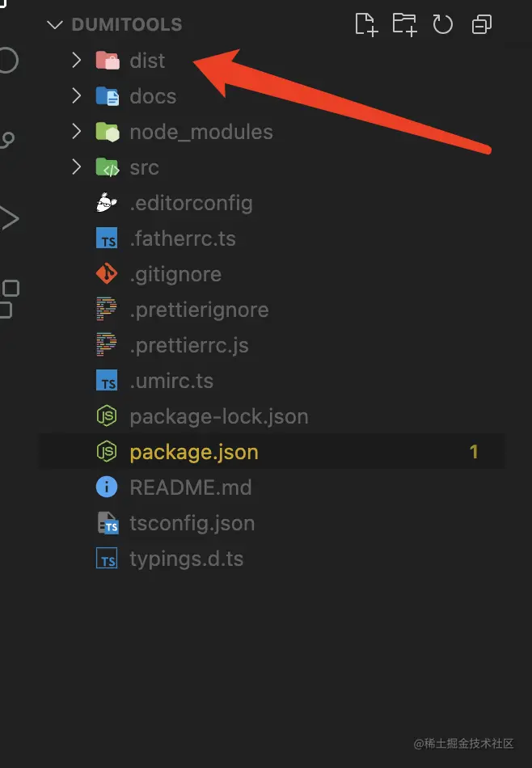This screenshot has height=768, width=532.
Task: Click the info icon beside README.md
Action: point(106,487)
